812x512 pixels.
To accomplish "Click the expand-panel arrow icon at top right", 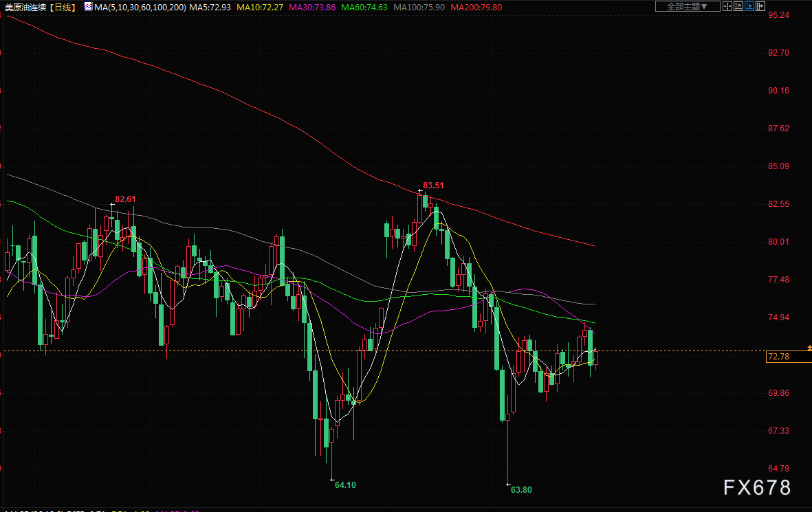I will (x=760, y=6).
